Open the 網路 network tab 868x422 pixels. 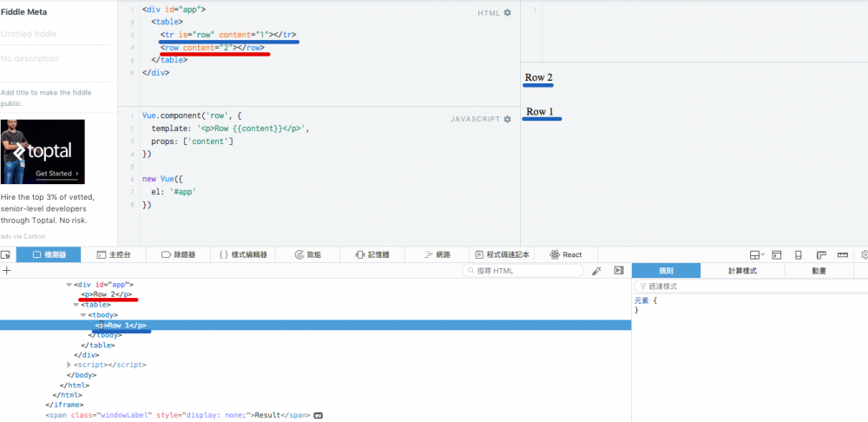pos(437,254)
